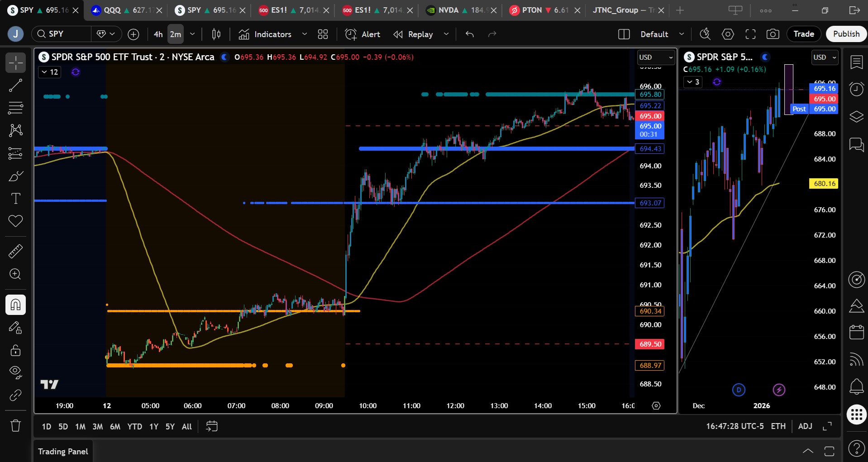Image resolution: width=868 pixels, height=462 pixels.
Task: Expand the bottom panel with chevron
Action: [808, 451]
